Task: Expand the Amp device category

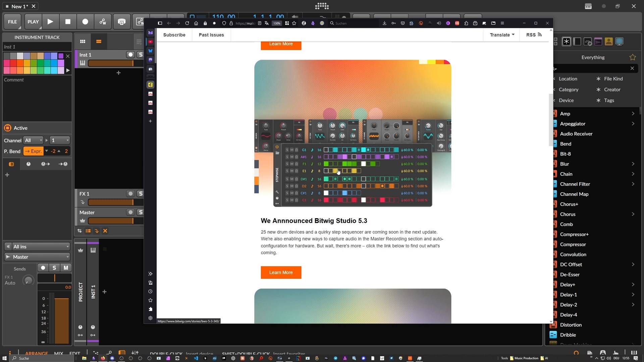Action: click(x=633, y=114)
